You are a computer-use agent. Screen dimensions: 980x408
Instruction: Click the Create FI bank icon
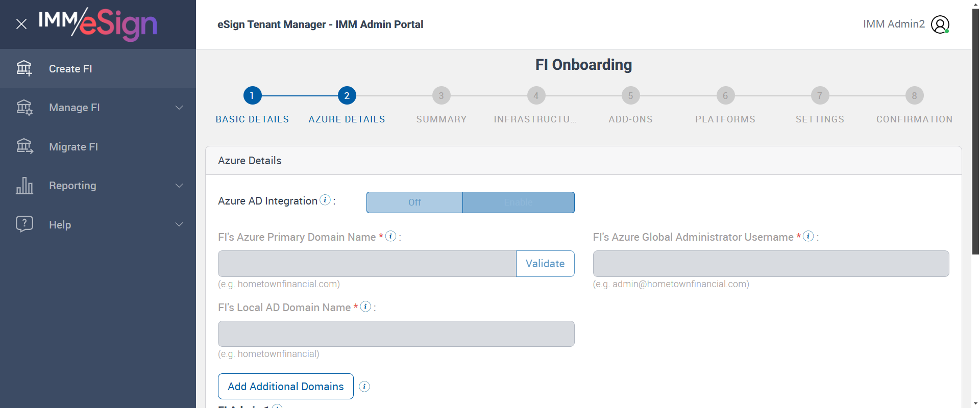coord(24,68)
